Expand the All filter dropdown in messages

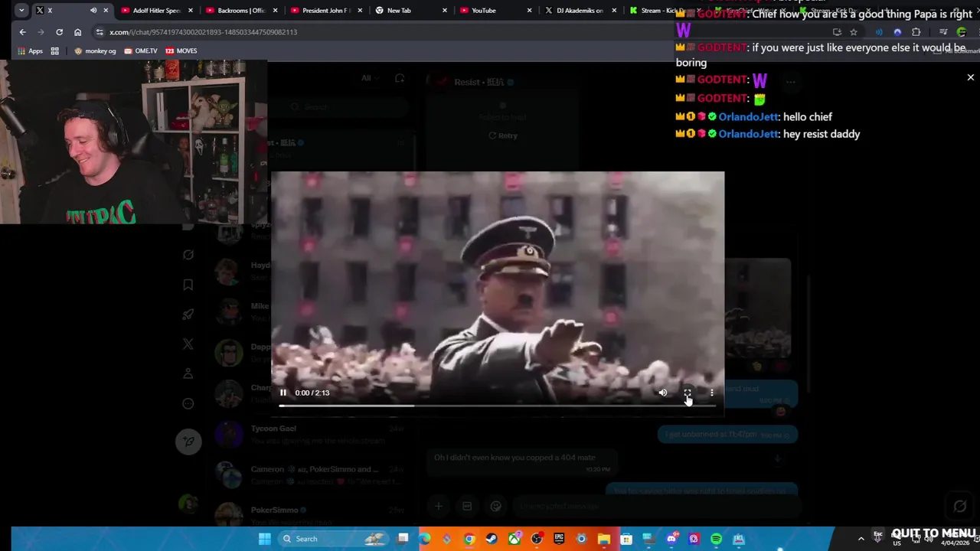pos(369,78)
